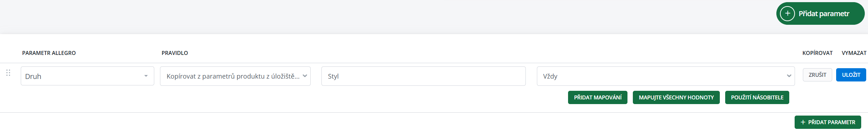This screenshot has width=868, height=131.
Task: Click the plus icon in bottom PŘIDAT PARAMETR button
Action: click(803, 122)
